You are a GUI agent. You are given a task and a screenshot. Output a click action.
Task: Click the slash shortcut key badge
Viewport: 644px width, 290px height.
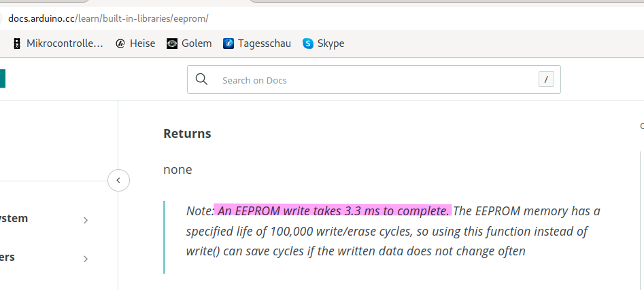(x=546, y=79)
